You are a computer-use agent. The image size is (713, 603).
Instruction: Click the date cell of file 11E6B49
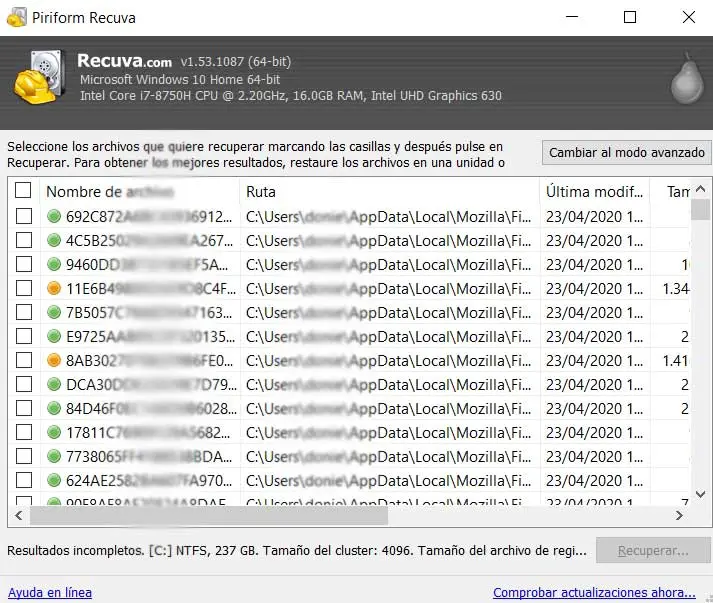(x=595, y=288)
